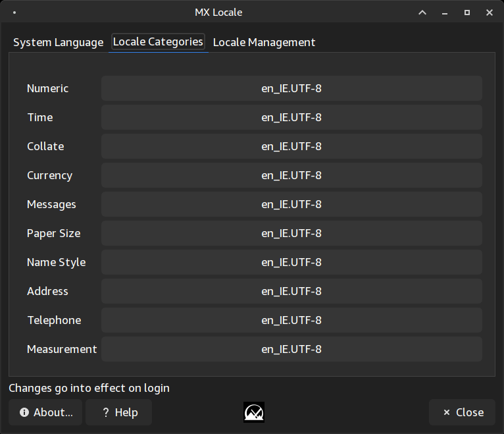Change the Time locale setting
504x434 pixels.
(x=291, y=117)
